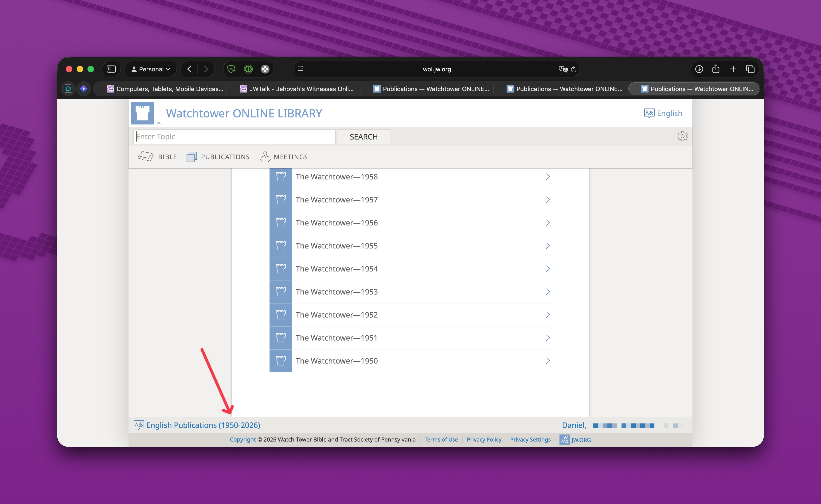Open the Personal profile dropdown

151,69
